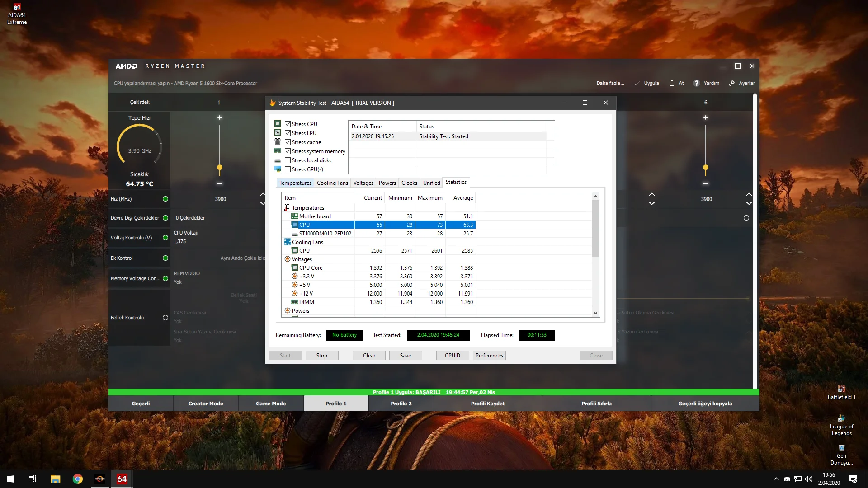Click the At trash icon
This screenshot has width=868, height=488.
pos(672,83)
